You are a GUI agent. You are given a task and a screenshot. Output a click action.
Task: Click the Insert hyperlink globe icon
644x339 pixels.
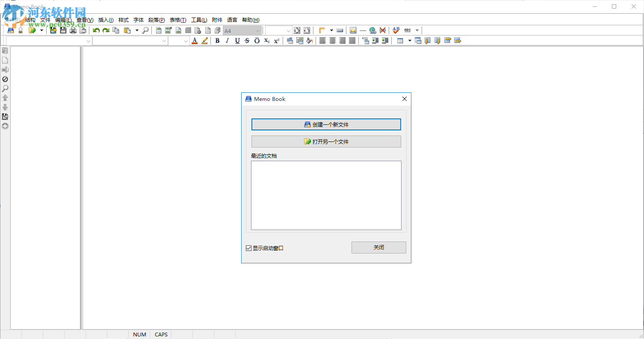click(372, 30)
